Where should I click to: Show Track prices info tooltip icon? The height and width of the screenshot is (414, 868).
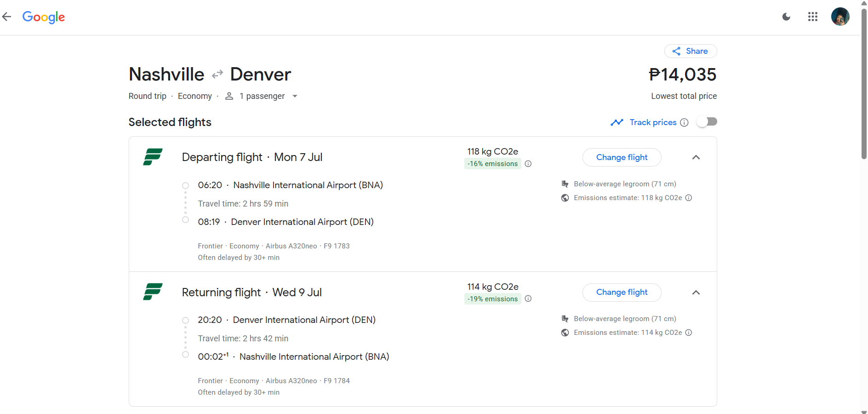coord(684,122)
